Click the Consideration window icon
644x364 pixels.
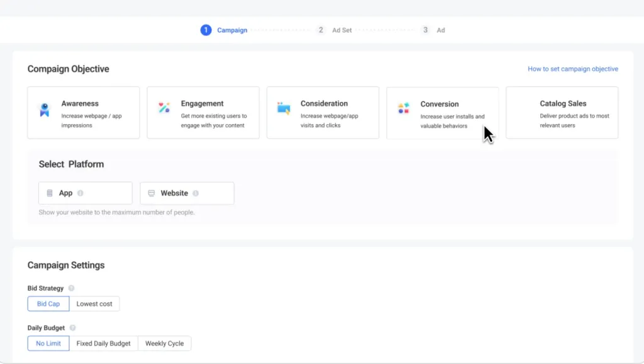pyautogui.click(x=284, y=108)
